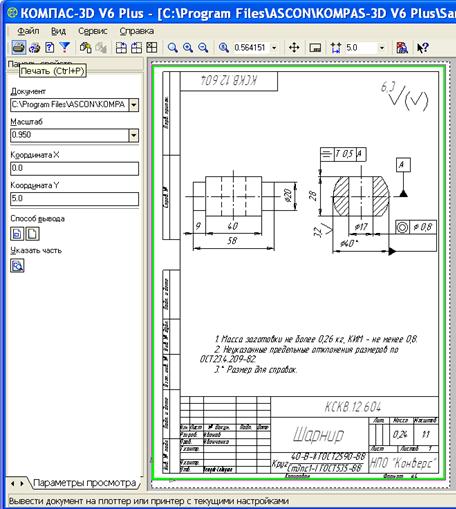Click the Шарнир title in the drawing stamp
The height and width of the screenshot is (509, 456).
tap(318, 435)
